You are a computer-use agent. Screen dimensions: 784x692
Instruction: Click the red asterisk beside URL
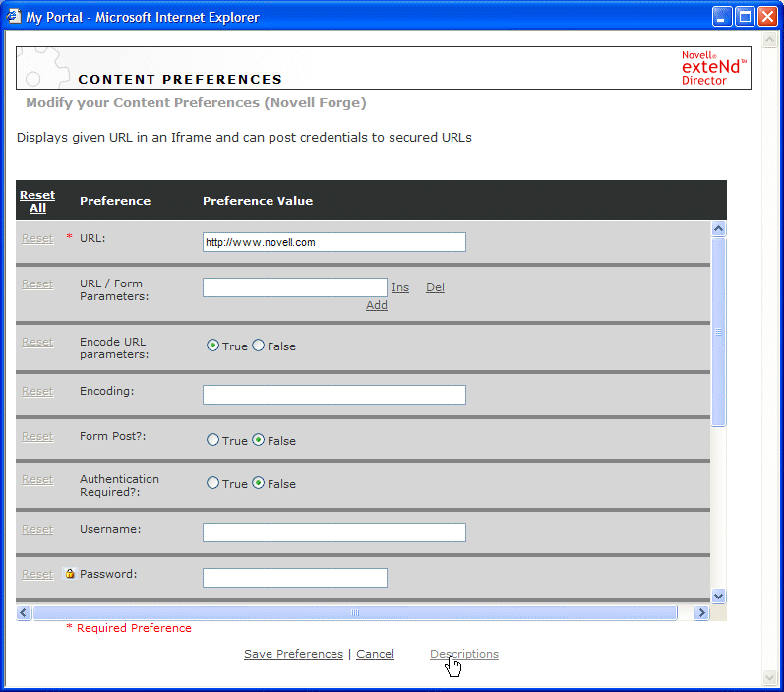(x=70, y=236)
